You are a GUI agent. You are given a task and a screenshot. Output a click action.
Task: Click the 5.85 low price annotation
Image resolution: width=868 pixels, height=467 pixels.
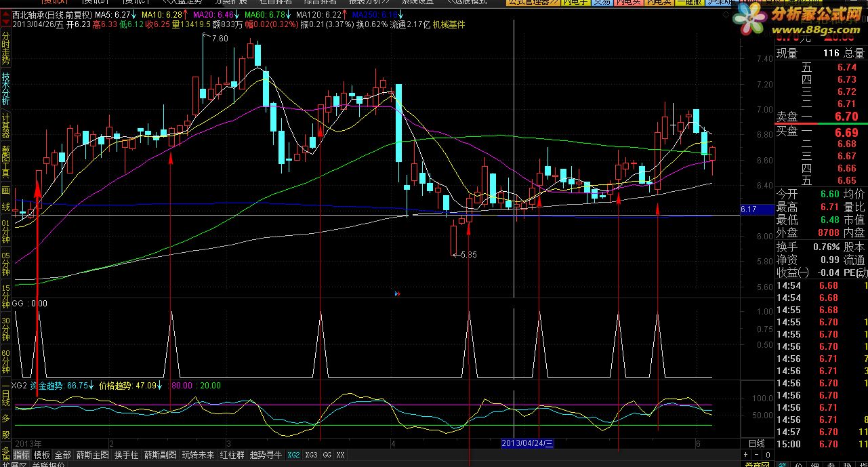tap(468, 255)
